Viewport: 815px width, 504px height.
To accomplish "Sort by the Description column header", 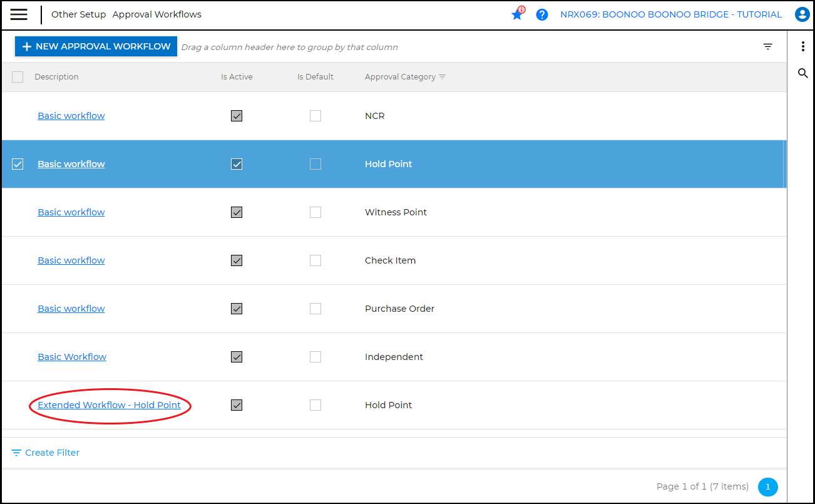I will tap(56, 77).
